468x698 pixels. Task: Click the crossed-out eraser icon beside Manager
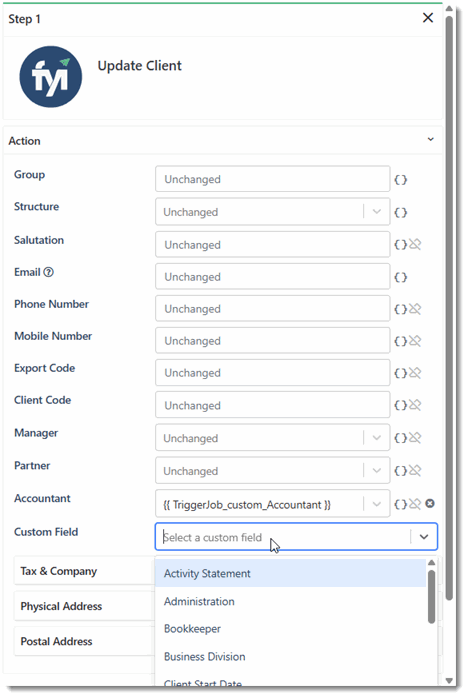tap(415, 438)
